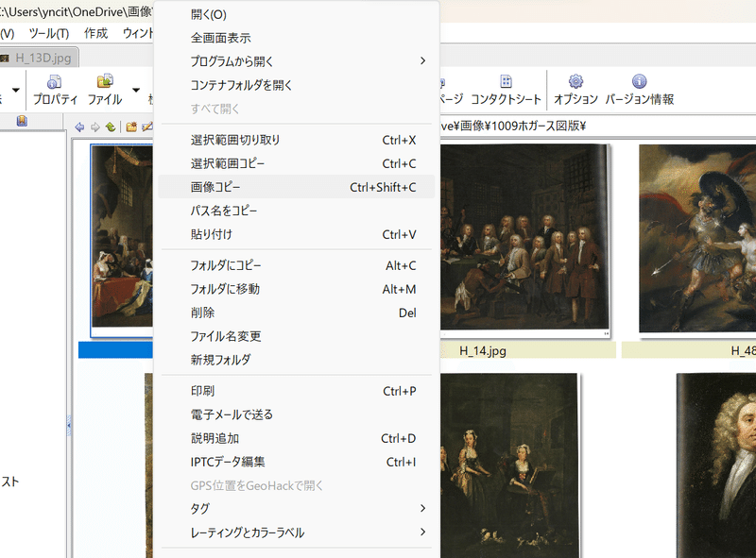Open the ツール(T) menu in the menu bar

49,33
